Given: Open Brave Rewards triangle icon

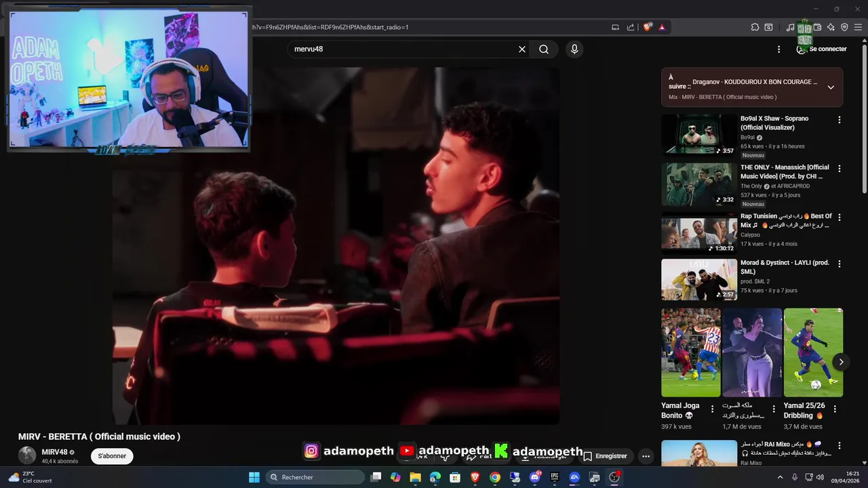Looking at the screenshot, I should click(662, 27).
